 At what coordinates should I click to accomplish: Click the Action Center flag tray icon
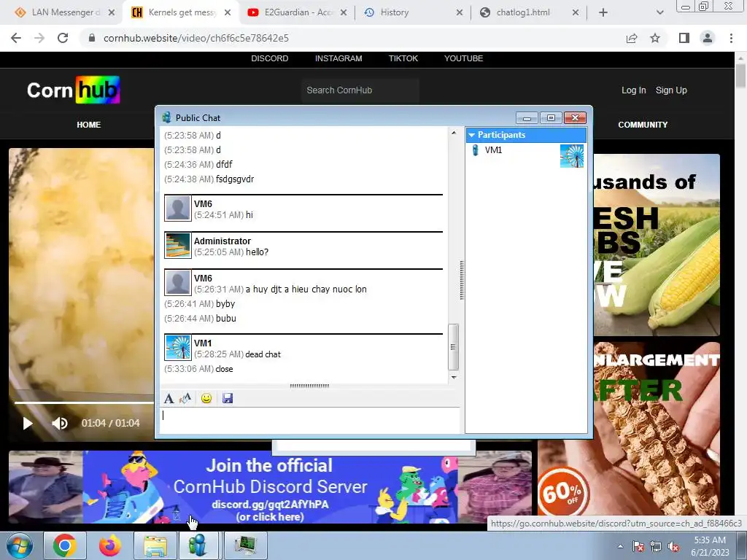638,546
